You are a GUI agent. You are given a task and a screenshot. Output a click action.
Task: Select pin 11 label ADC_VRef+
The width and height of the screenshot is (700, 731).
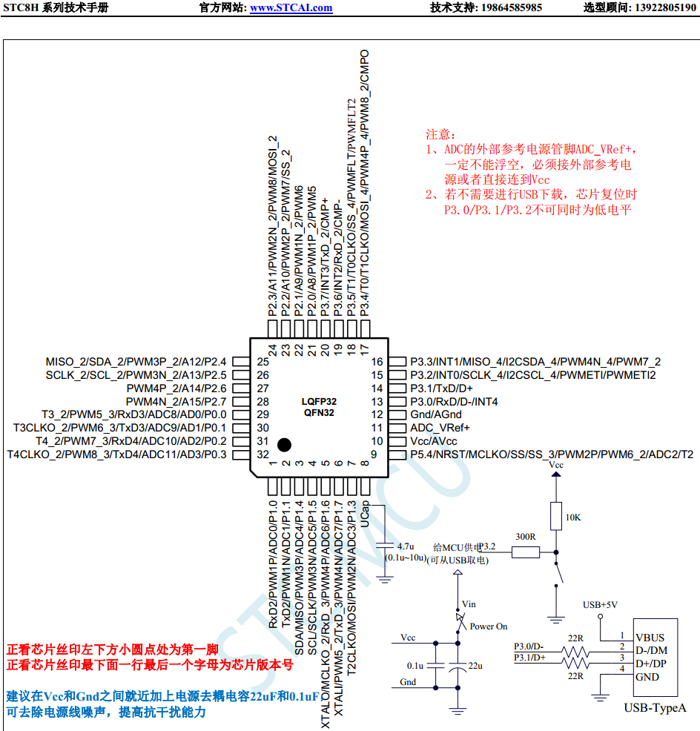pyautogui.click(x=440, y=428)
